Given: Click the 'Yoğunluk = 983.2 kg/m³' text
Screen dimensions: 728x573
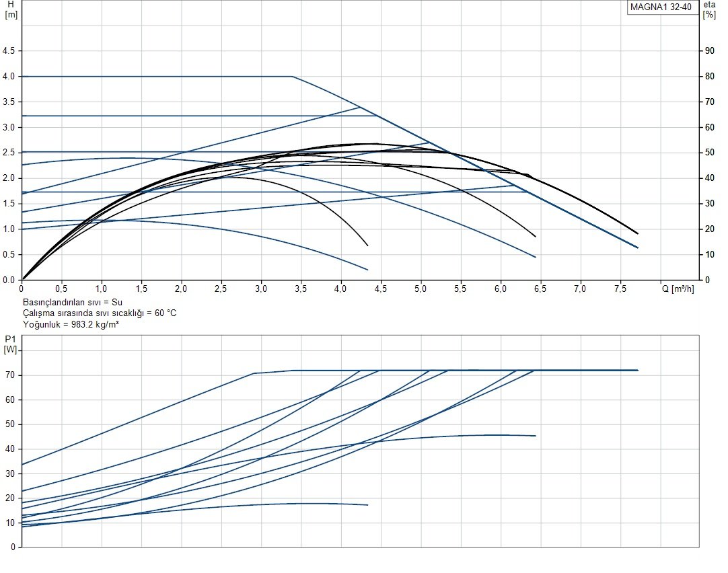Looking at the screenshot, I should coord(71,324).
